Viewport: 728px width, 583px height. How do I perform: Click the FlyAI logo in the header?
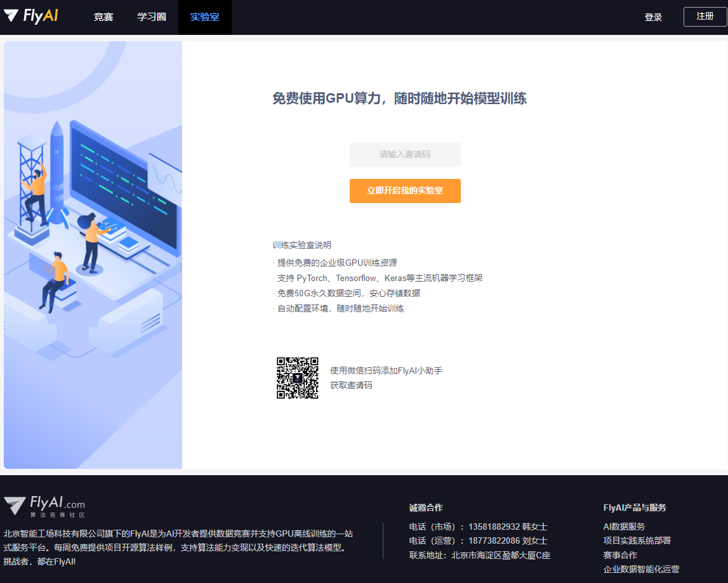pyautogui.click(x=31, y=16)
